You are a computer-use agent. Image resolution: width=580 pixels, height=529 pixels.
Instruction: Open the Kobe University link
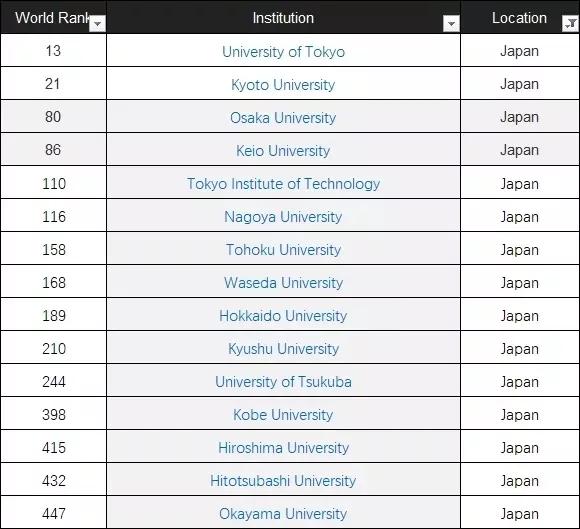[x=283, y=415]
